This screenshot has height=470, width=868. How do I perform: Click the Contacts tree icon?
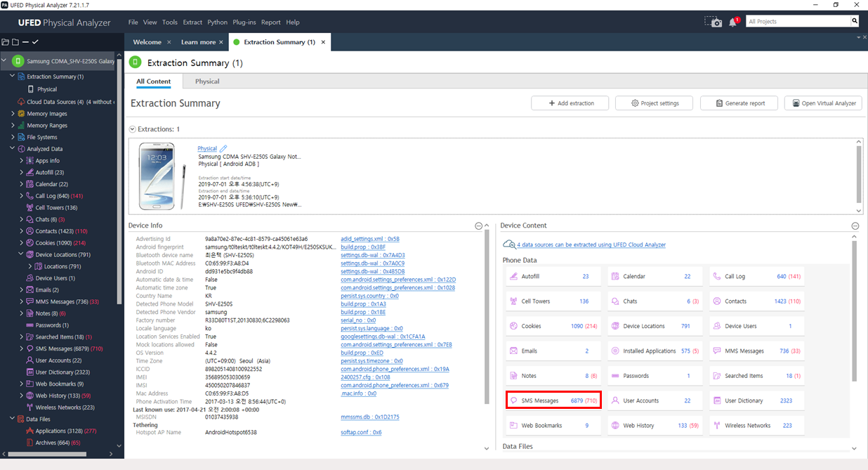[30, 231]
